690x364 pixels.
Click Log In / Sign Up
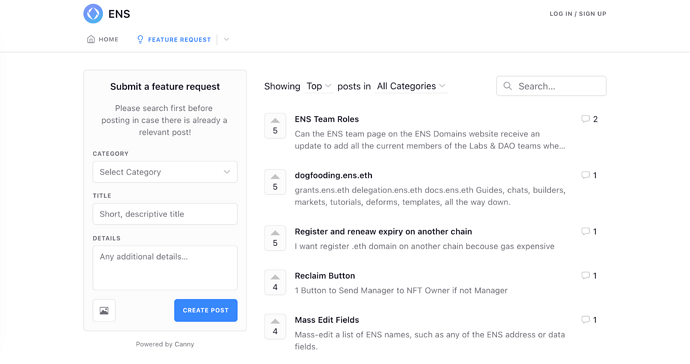coord(578,14)
